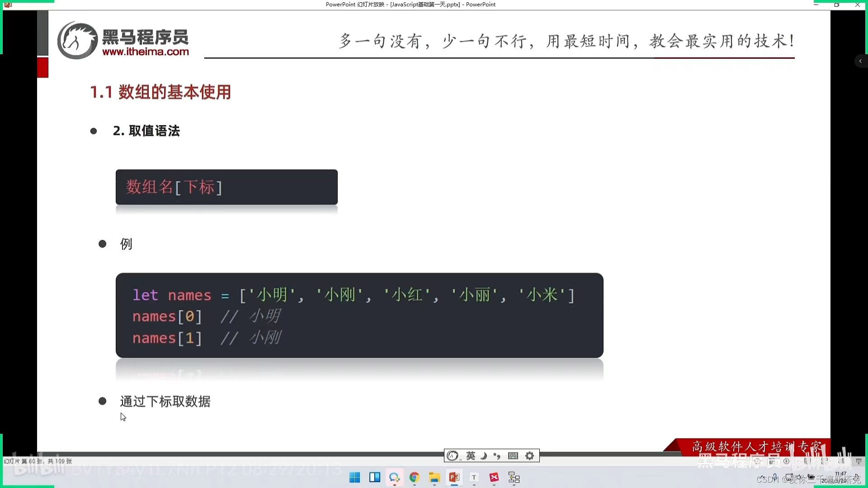Open the IME soft keyboard

pos(513,456)
